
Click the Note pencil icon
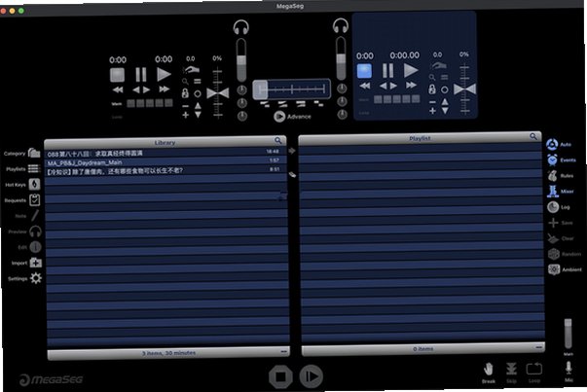(35, 215)
